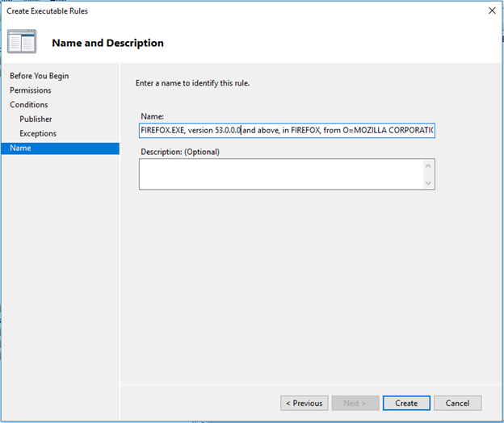
Task: Close the Create Executable Rules dialog
Action: [x=492, y=10]
